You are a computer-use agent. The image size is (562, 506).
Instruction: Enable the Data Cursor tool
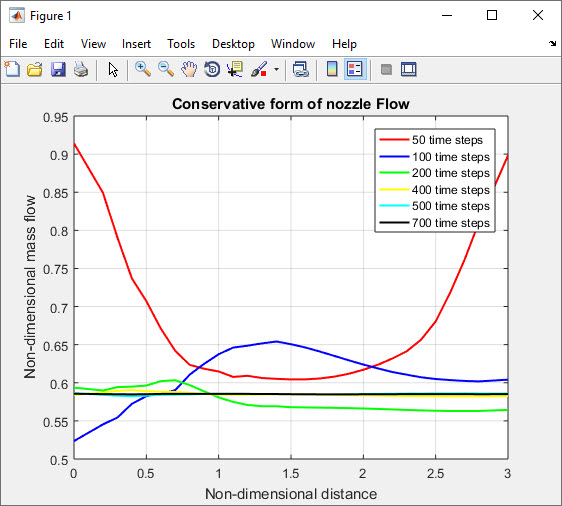tap(235, 69)
